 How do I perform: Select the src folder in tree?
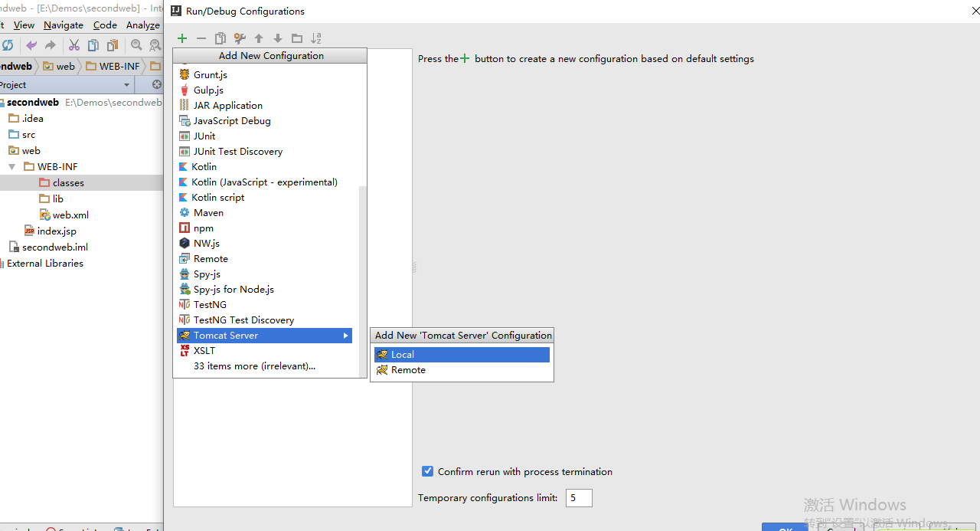pos(21,134)
